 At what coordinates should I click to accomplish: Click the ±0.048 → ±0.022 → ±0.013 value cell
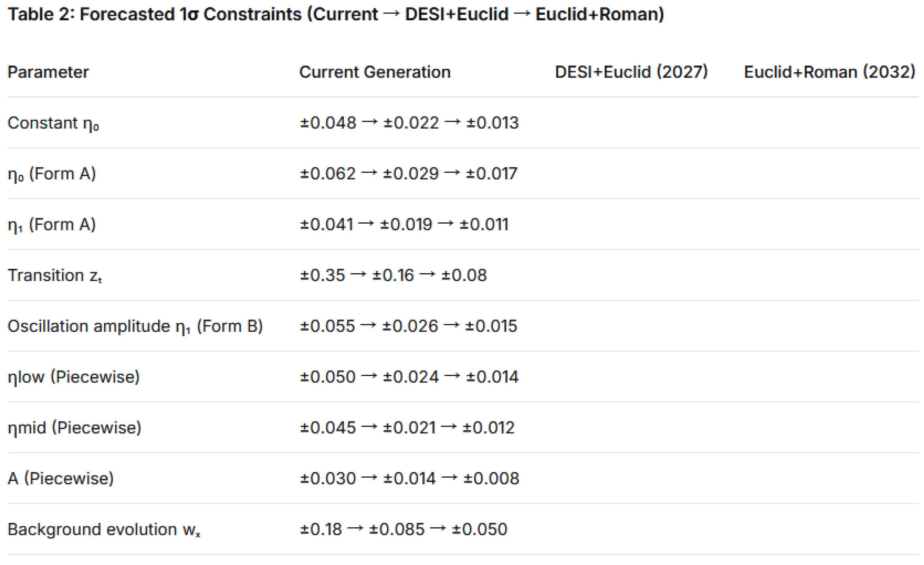point(409,123)
